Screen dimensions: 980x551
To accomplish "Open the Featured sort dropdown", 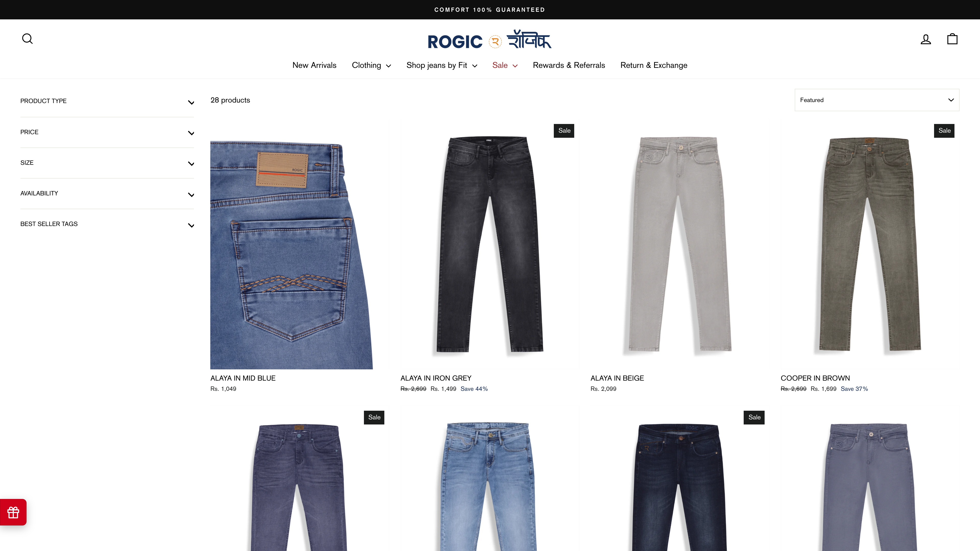I will 877,100.
